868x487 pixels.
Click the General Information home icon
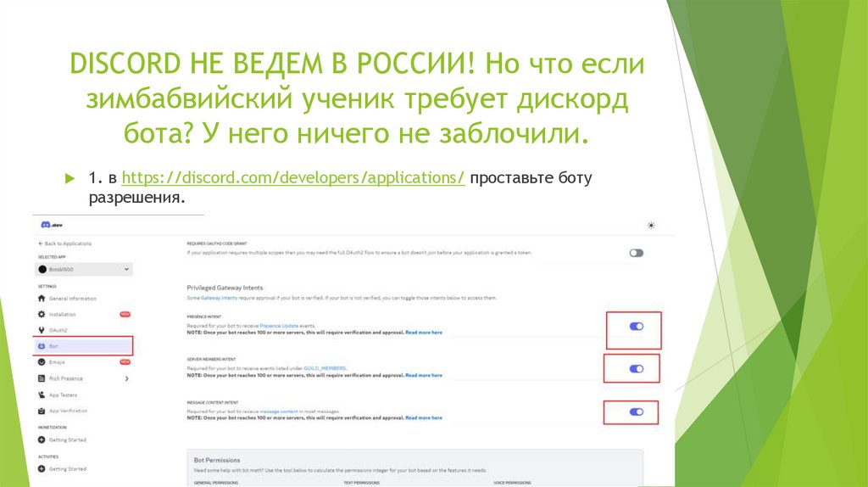(42, 298)
